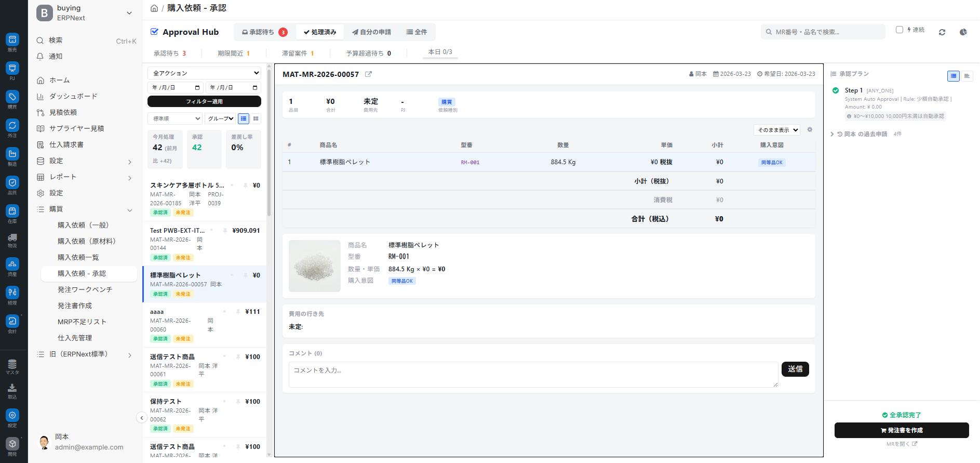Open the 在庫 module in left rail
The height and width of the screenshot is (463, 980).
(x=12, y=213)
